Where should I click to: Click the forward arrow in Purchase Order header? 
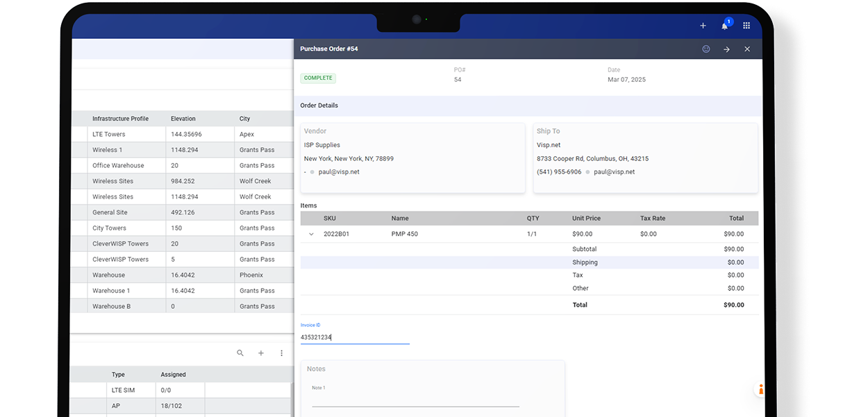726,49
